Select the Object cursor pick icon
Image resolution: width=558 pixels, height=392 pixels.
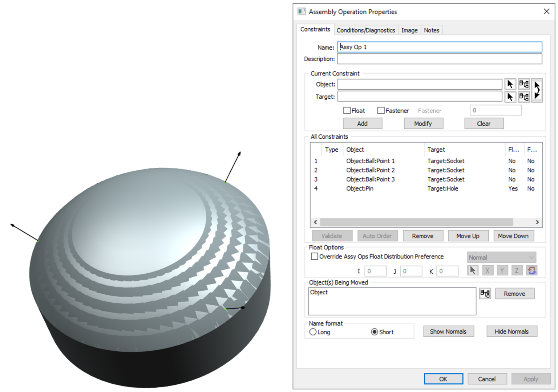coord(510,84)
